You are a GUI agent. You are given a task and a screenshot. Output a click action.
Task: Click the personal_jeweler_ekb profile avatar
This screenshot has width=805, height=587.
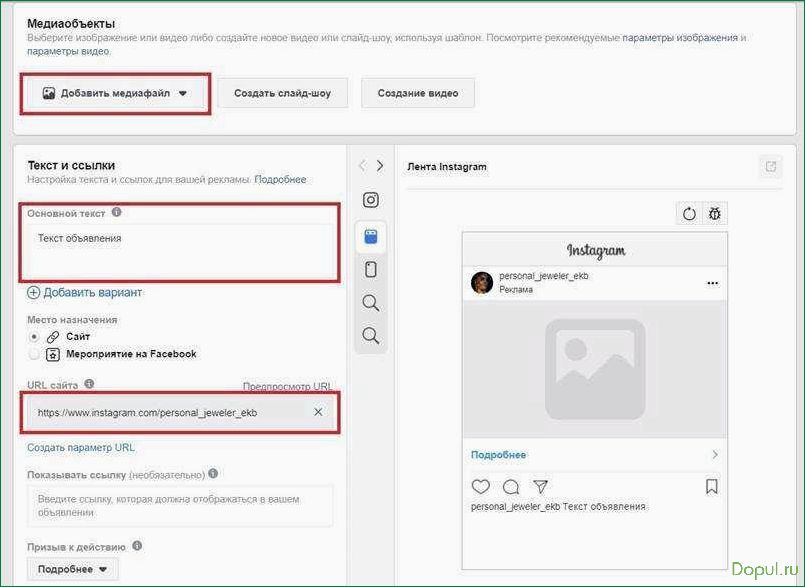click(x=482, y=282)
